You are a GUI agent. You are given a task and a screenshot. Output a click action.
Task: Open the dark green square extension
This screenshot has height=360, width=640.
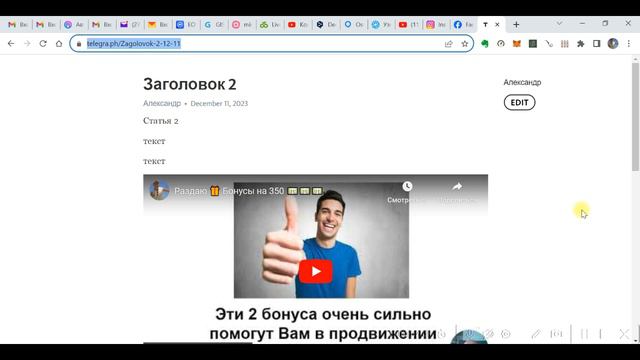(533, 44)
